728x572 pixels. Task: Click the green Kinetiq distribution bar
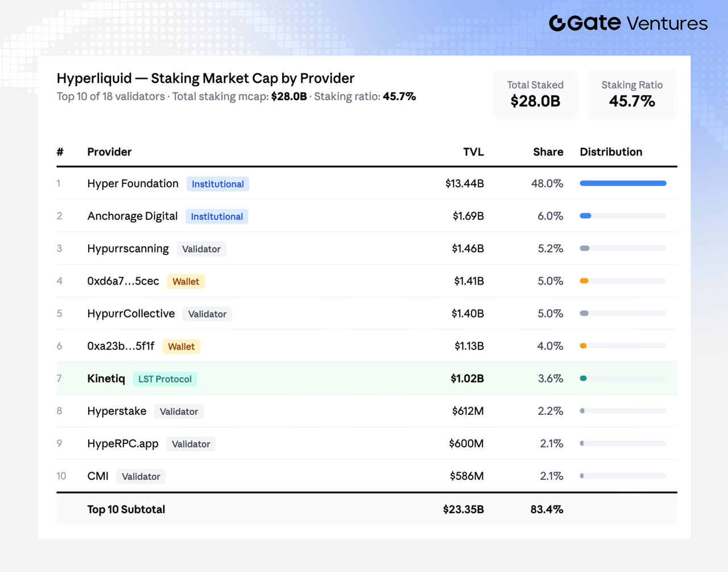pos(623,378)
